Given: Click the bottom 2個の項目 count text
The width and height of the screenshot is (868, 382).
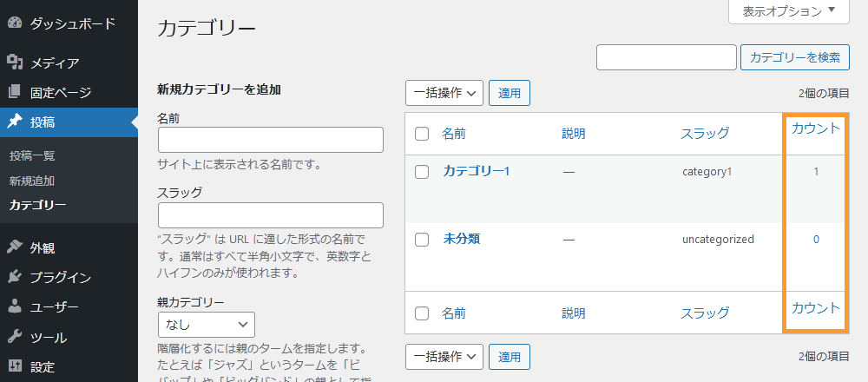Looking at the screenshot, I should 824,357.
